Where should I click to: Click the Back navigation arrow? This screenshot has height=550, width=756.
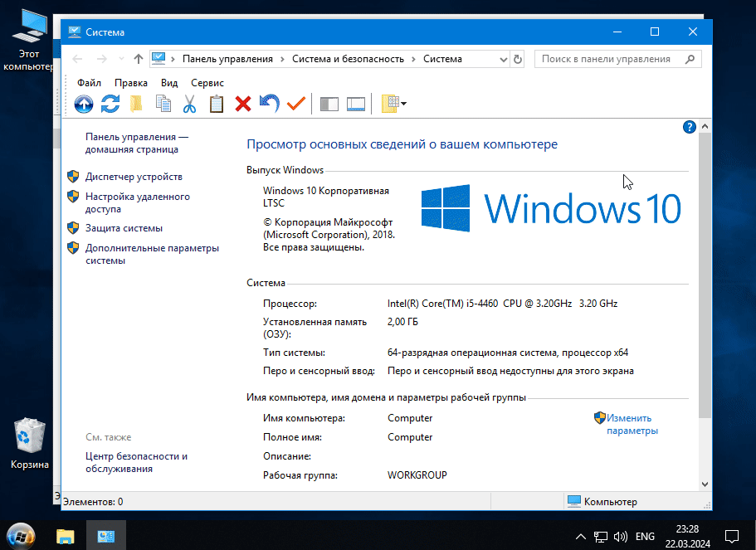coord(77,59)
